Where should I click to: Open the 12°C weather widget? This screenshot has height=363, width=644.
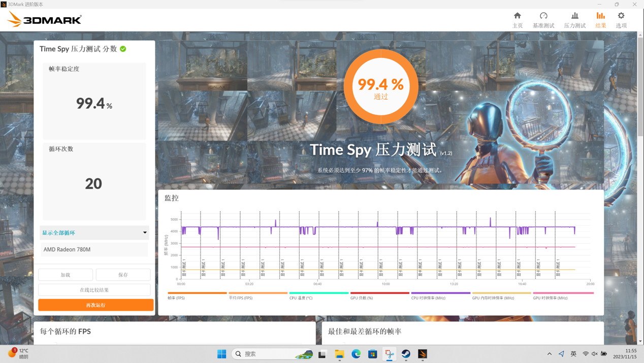tap(18, 354)
